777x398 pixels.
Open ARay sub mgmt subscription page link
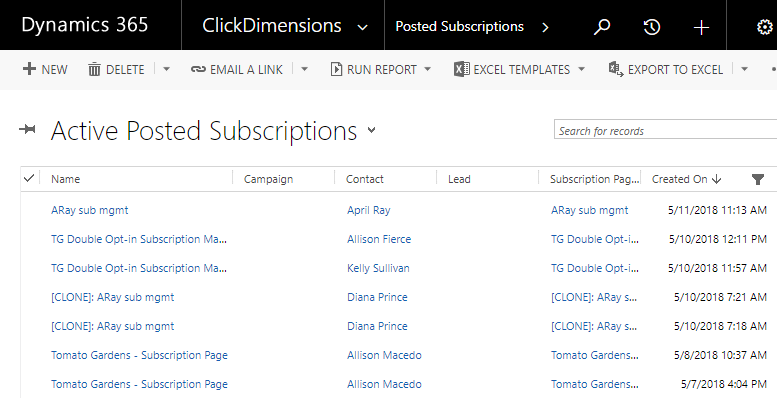point(590,210)
